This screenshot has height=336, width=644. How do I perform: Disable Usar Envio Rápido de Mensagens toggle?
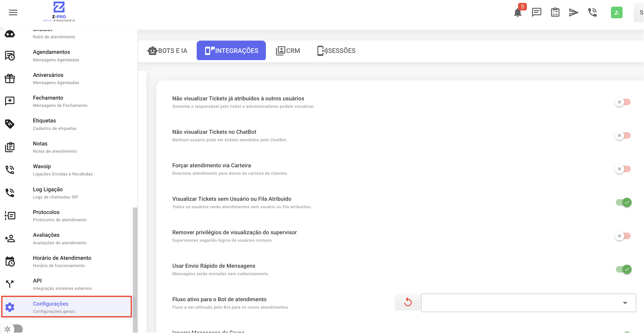624,269
